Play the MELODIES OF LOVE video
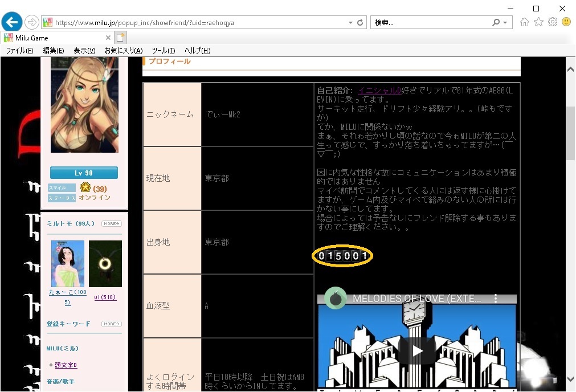Viewport: 576px width, 392px height. pyautogui.click(x=416, y=350)
